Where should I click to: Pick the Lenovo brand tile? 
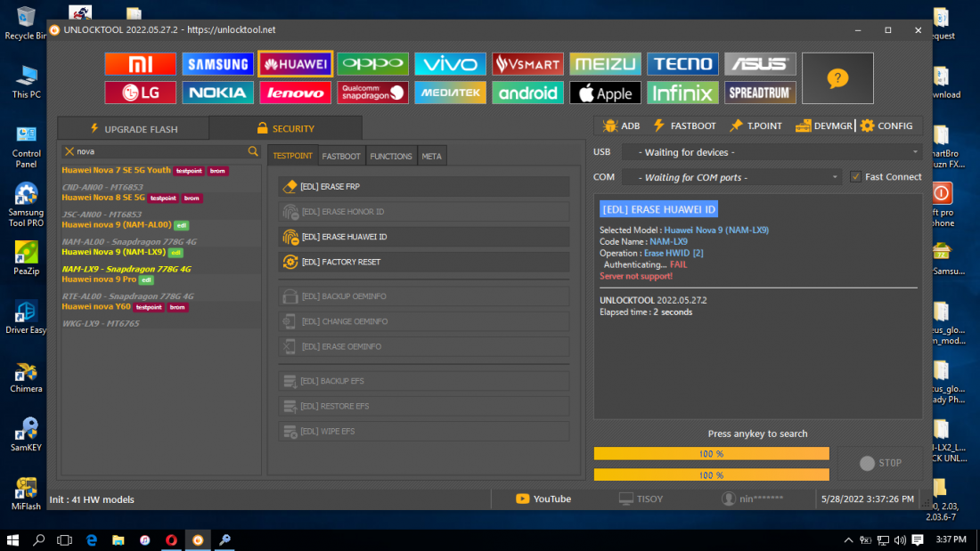click(x=296, y=93)
